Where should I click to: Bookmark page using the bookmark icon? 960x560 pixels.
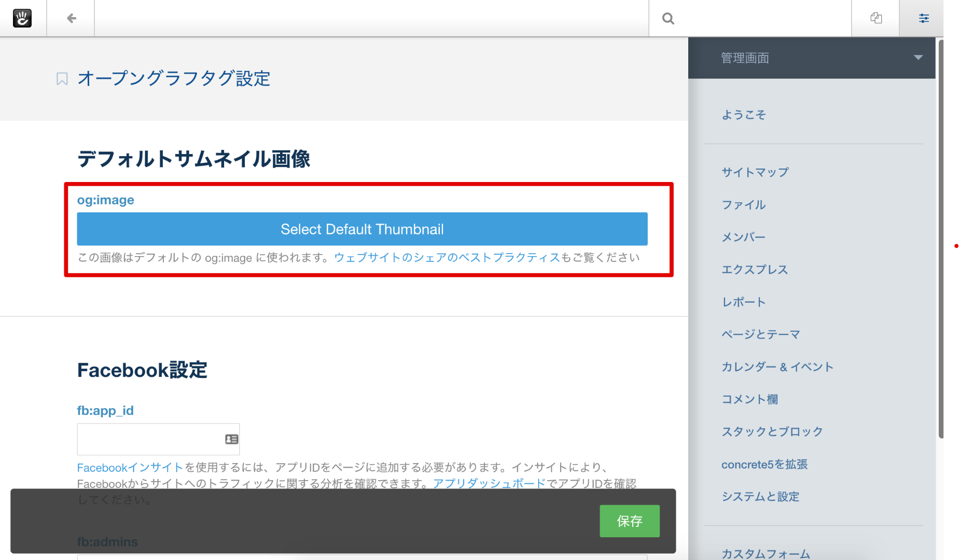[62, 79]
